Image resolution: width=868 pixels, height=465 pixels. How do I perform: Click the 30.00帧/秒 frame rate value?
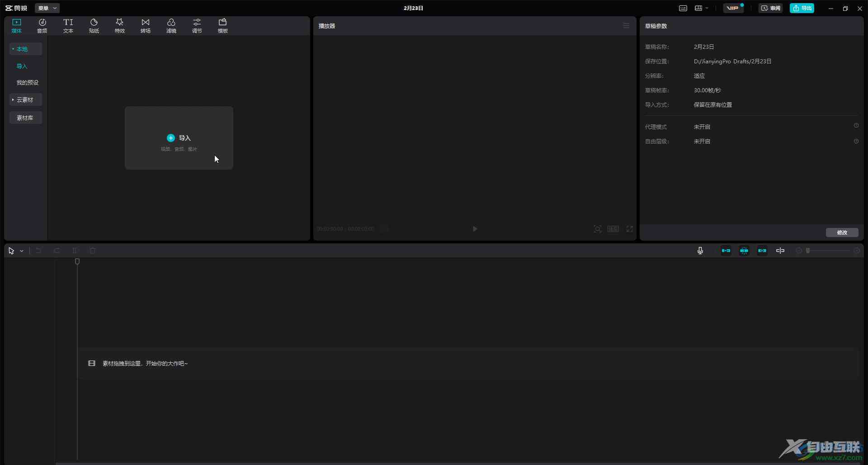coord(708,90)
